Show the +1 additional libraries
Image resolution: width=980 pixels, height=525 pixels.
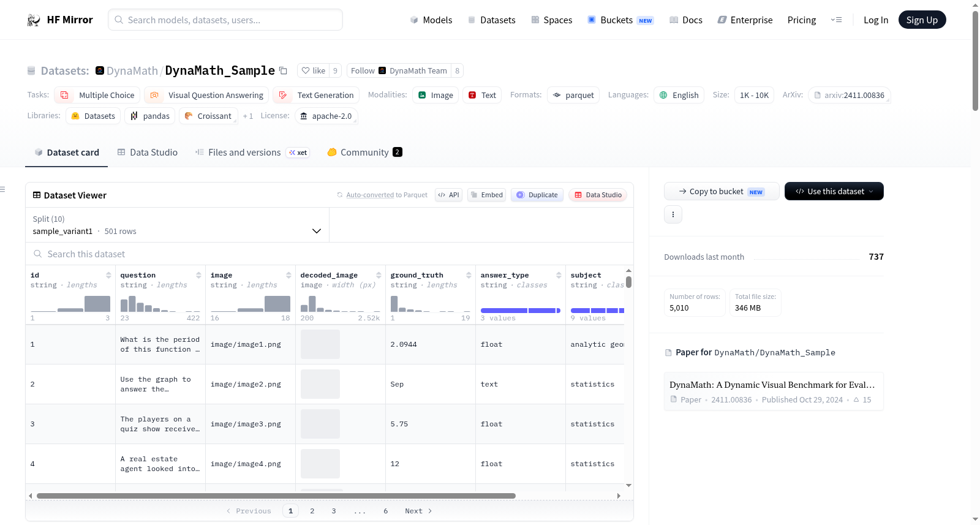(247, 116)
